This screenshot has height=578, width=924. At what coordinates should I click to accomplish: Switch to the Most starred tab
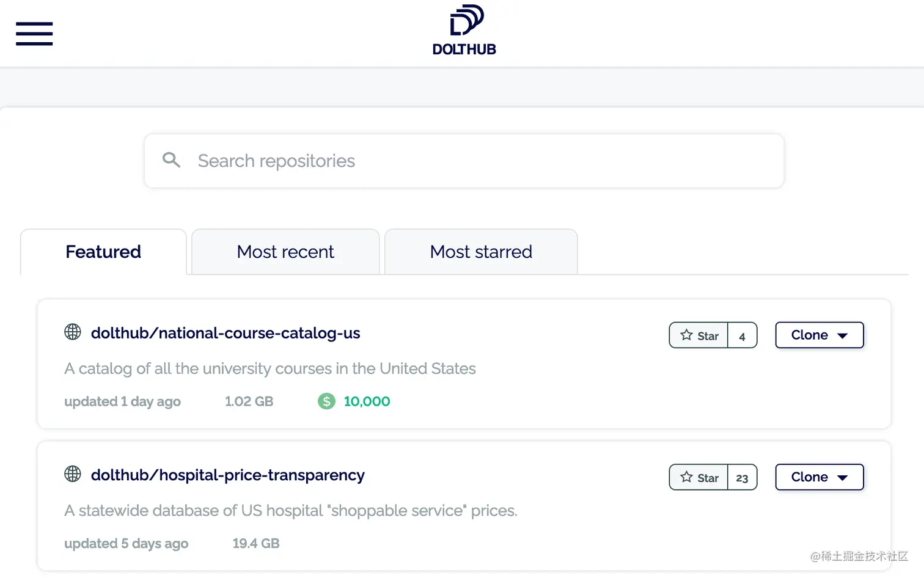[480, 251]
